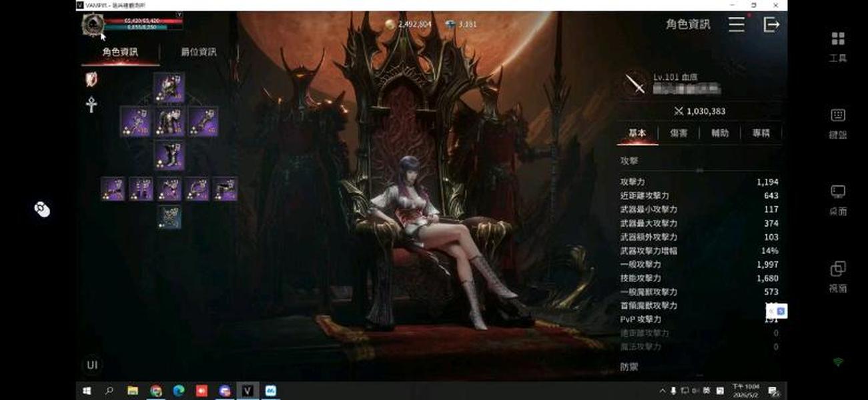Click the 一般魔獸攻擊力 stat row
The image size is (868, 400).
pos(699,292)
